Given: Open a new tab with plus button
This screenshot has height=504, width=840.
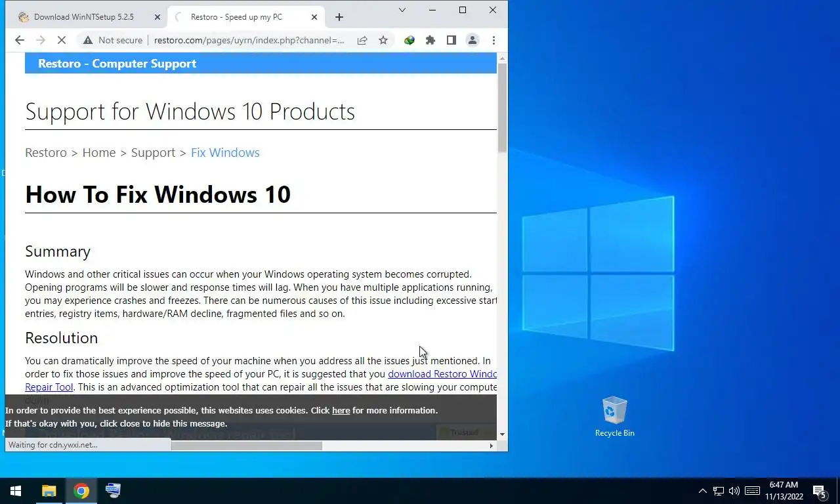Looking at the screenshot, I should point(339,17).
